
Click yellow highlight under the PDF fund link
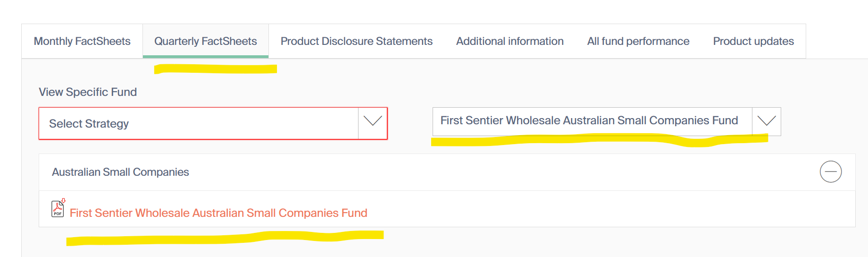click(225, 237)
